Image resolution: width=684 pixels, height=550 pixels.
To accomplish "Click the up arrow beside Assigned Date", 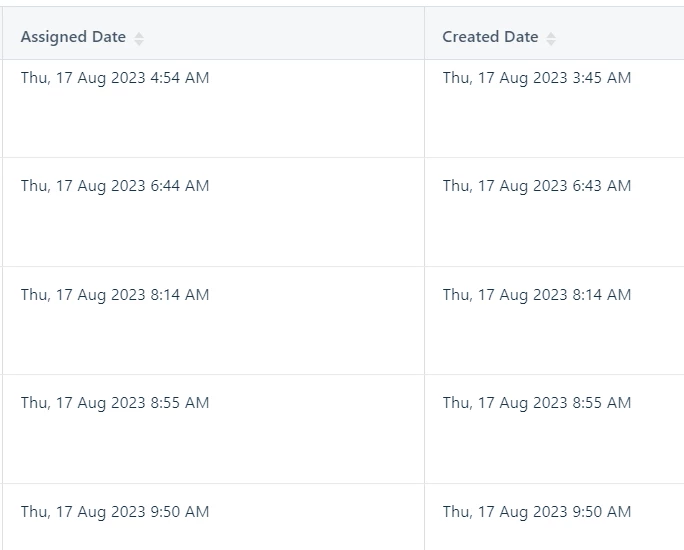I will 139,35.
